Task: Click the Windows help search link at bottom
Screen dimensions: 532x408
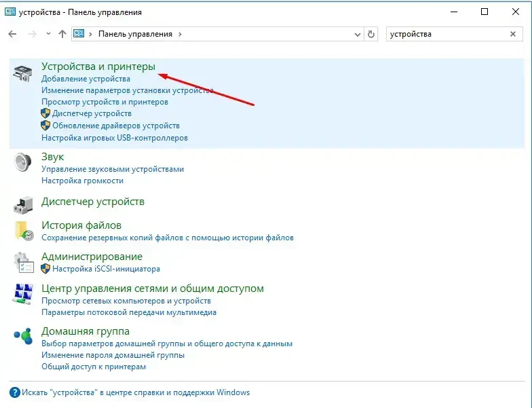Action: (136, 392)
